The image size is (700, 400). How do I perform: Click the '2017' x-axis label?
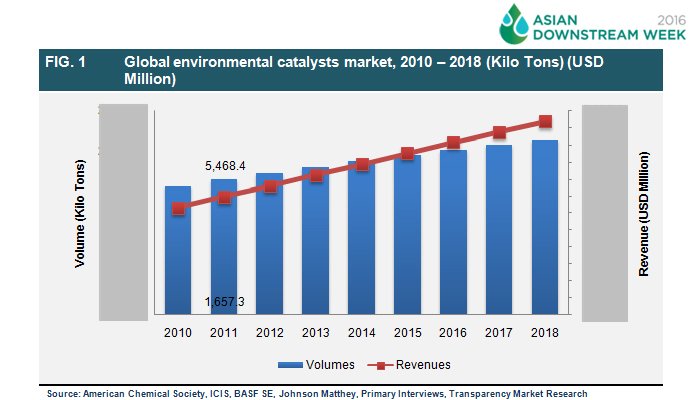(499, 333)
